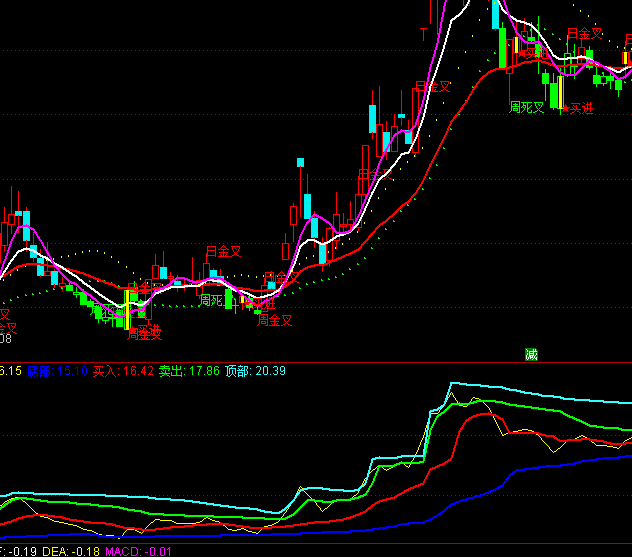Click the red 周金叉 label at bottom center
Screen dimensions: 632x557
pos(274,320)
